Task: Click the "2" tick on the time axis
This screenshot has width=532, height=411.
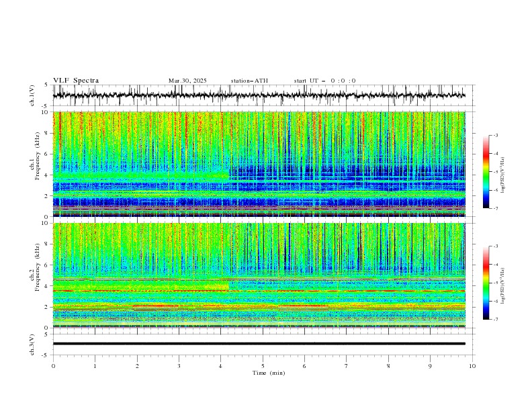Action: (x=137, y=366)
